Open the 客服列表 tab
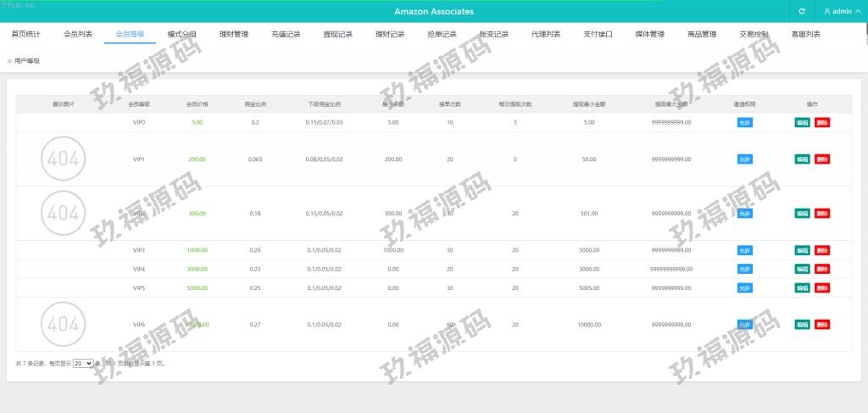Image resolution: width=868 pixels, height=413 pixels. 805,35
